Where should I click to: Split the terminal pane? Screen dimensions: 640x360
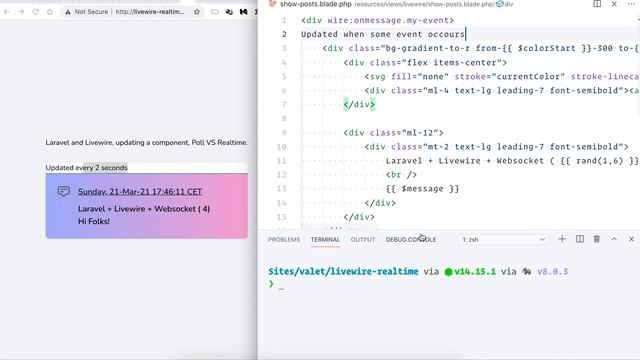point(580,239)
